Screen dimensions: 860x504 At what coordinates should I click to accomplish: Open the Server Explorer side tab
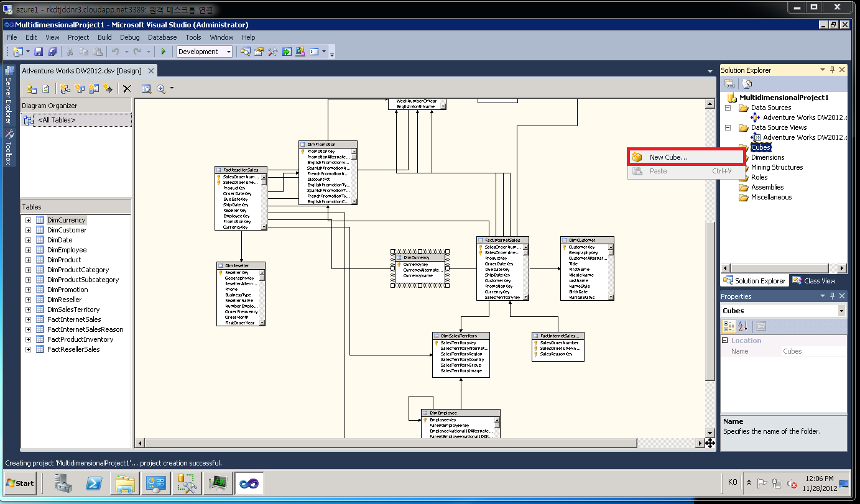[x=9, y=94]
